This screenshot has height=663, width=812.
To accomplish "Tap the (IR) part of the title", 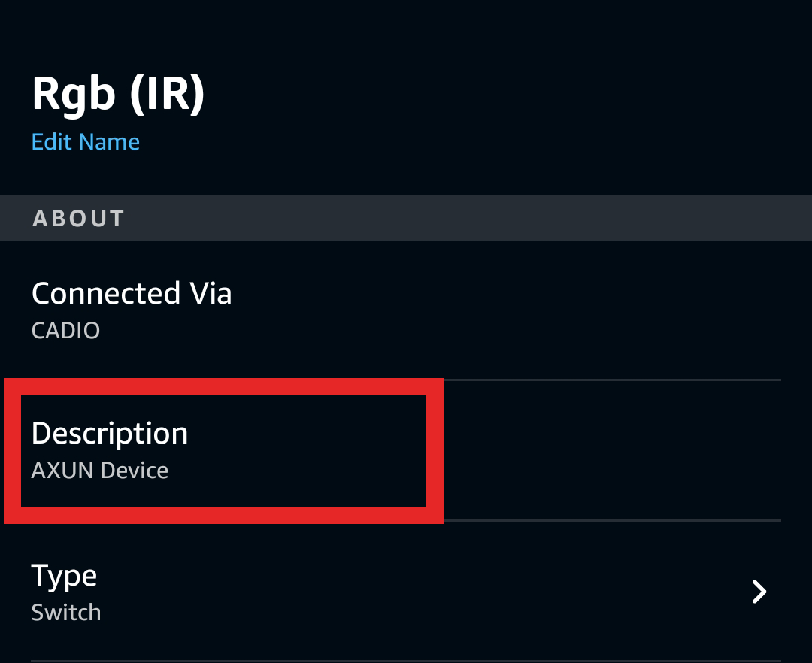I will click(167, 95).
